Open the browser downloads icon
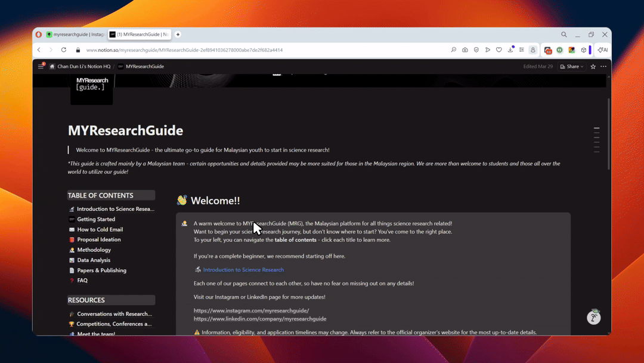Viewport: 644px width, 363px height. tap(510, 50)
